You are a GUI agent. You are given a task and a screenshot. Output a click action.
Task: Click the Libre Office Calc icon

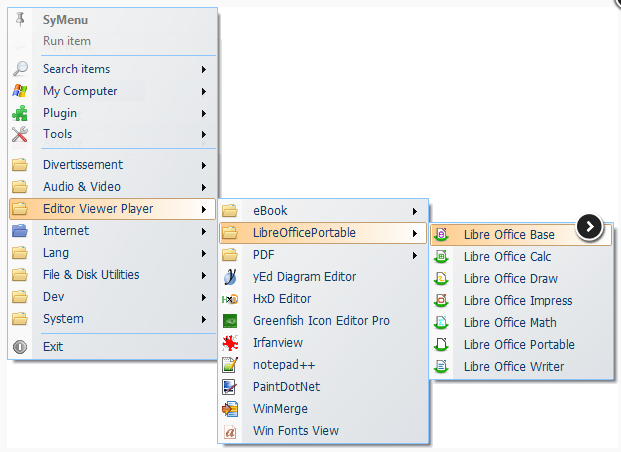[441, 257]
